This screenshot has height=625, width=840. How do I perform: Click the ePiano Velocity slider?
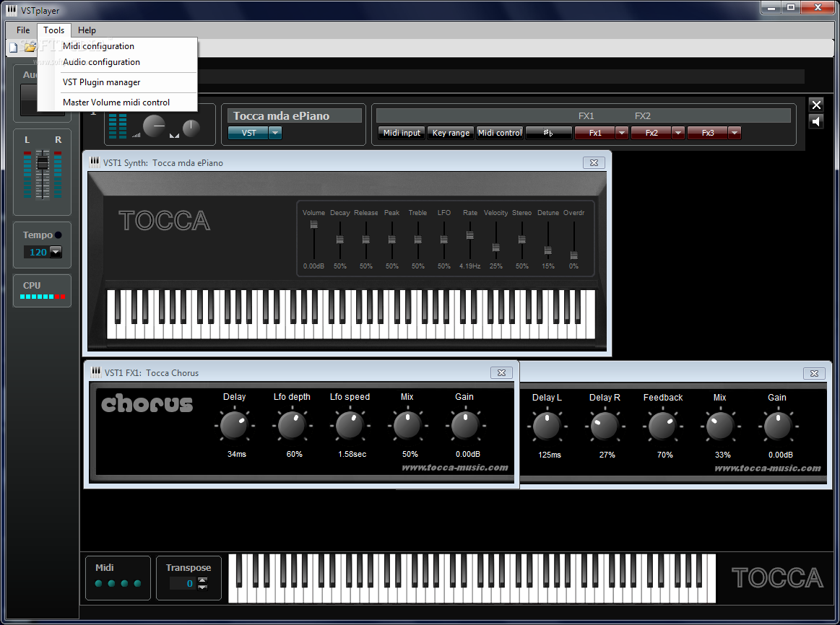click(496, 248)
